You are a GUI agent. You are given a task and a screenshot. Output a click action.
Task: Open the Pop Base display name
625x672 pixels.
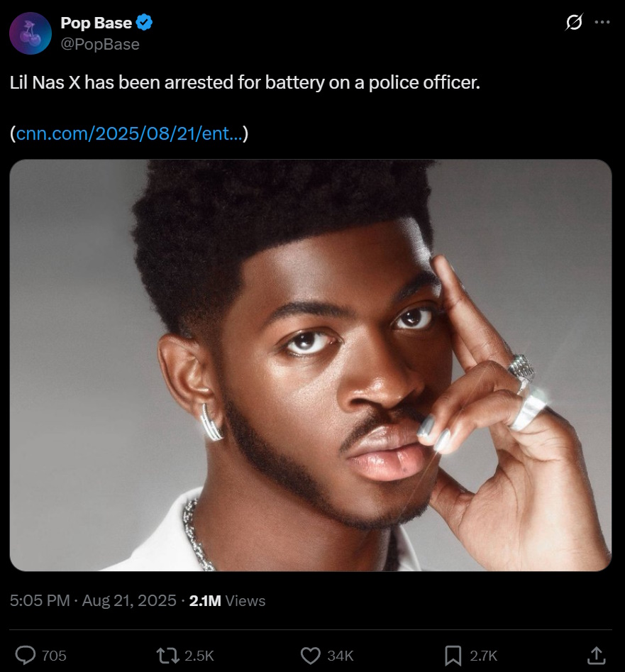(x=96, y=23)
